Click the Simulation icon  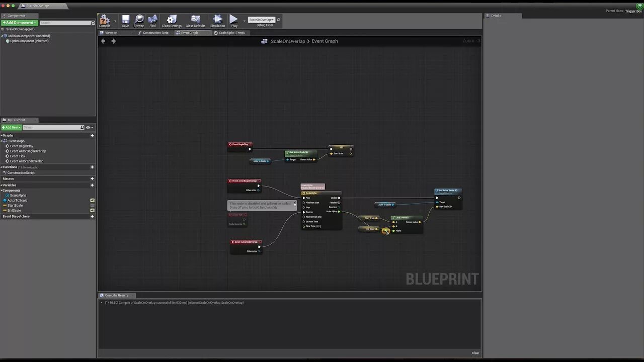(x=217, y=19)
